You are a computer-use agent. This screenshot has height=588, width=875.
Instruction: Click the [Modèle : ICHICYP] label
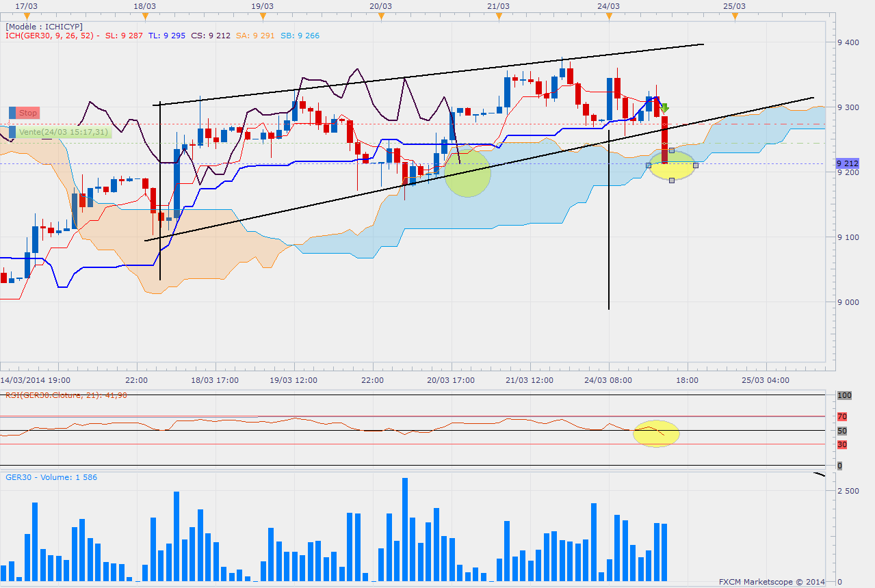[44, 26]
